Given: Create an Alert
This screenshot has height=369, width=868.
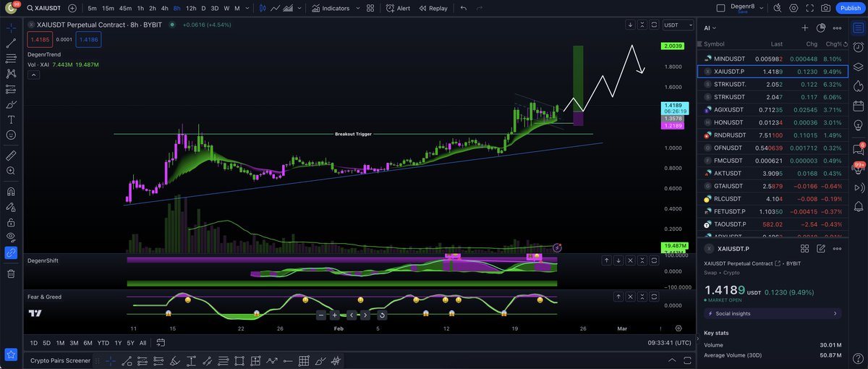Looking at the screenshot, I should (x=398, y=8).
